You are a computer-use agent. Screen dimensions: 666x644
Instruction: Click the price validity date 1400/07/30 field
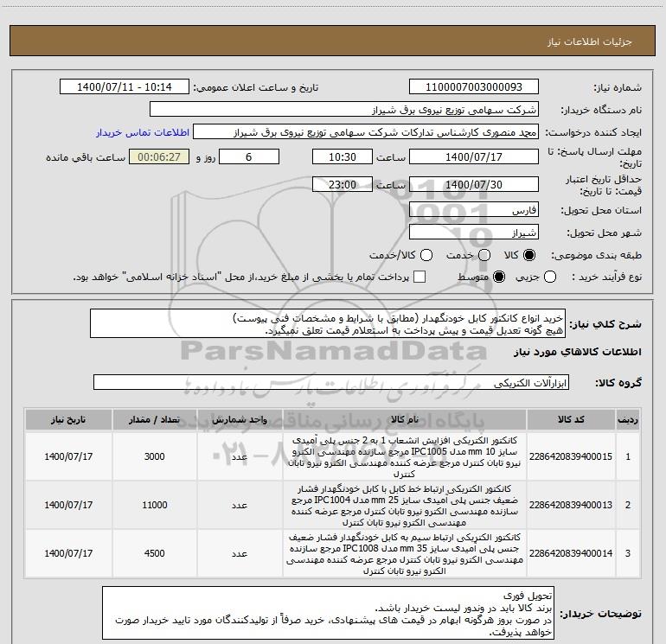(x=474, y=185)
